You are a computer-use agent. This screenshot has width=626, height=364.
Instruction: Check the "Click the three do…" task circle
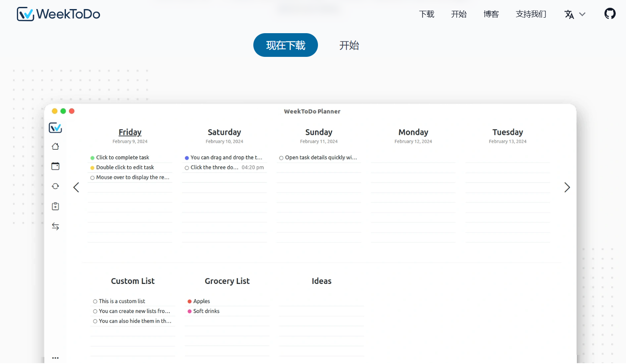(x=187, y=168)
